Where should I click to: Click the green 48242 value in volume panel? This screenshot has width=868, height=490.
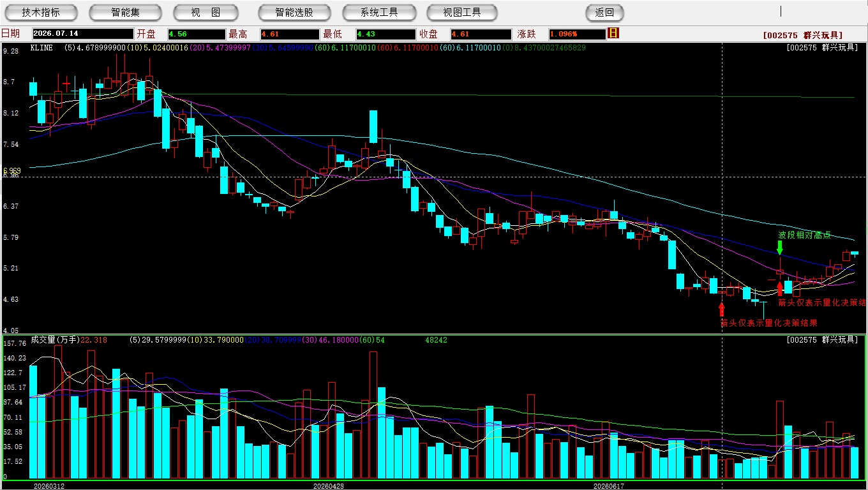[x=437, y=340]
